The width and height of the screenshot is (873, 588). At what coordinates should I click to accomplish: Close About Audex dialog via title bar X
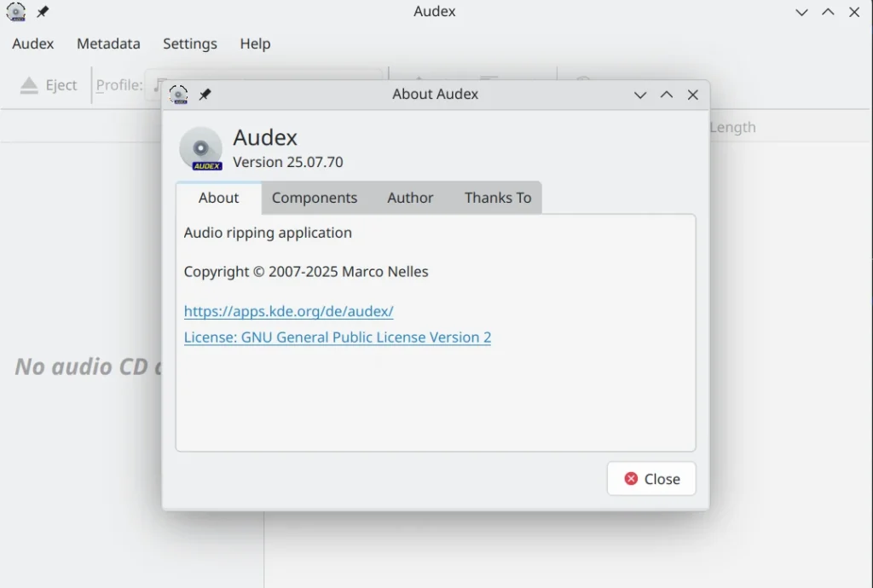[x=692, y=95]
